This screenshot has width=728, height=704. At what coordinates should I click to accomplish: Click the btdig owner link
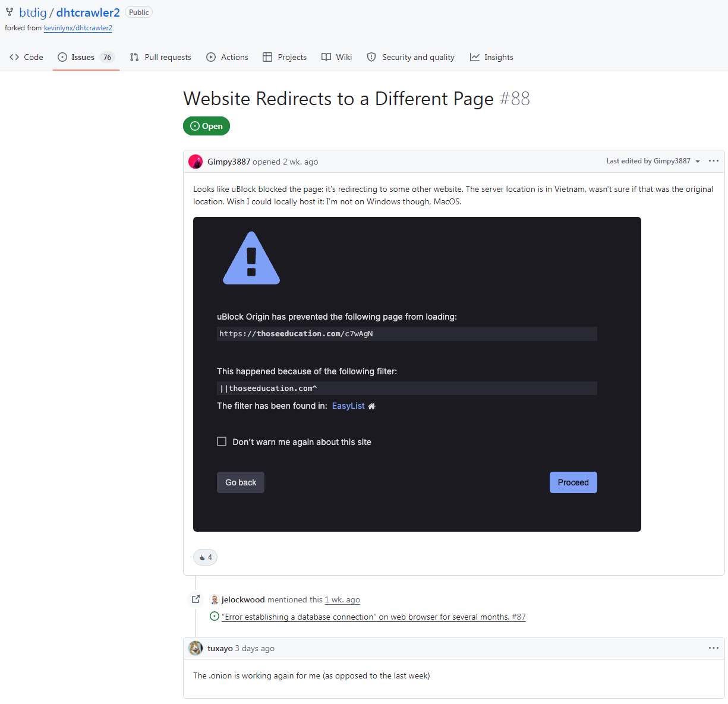(x=33, y=12)
